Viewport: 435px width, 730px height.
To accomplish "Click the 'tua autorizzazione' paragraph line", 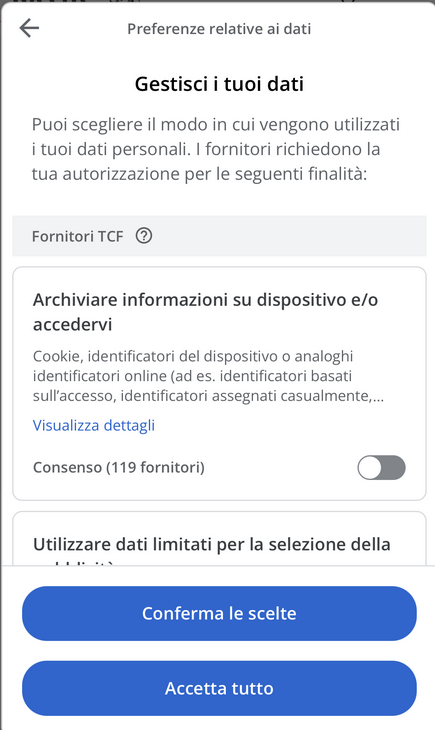I will click(x=199, y=174).
